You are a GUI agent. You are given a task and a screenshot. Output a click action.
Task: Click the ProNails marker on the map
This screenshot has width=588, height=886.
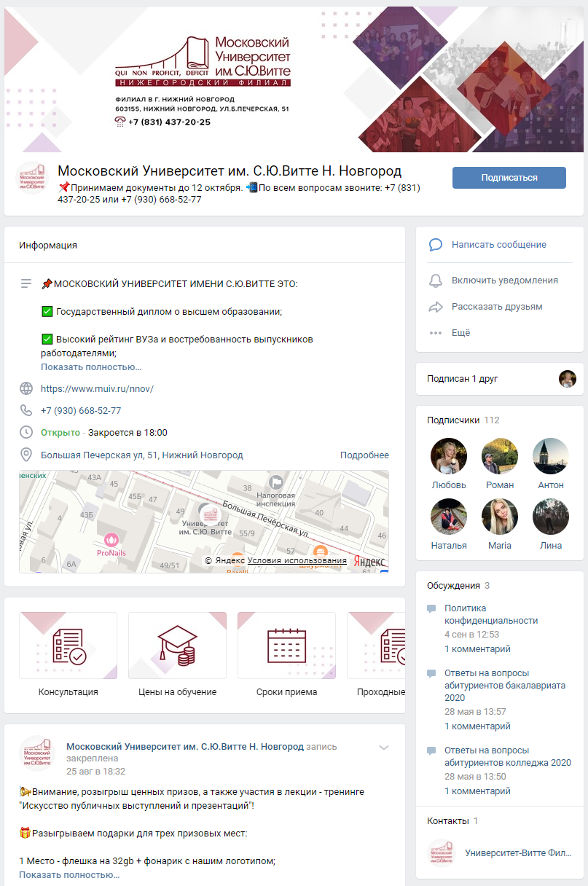click(x=111, y=540)
